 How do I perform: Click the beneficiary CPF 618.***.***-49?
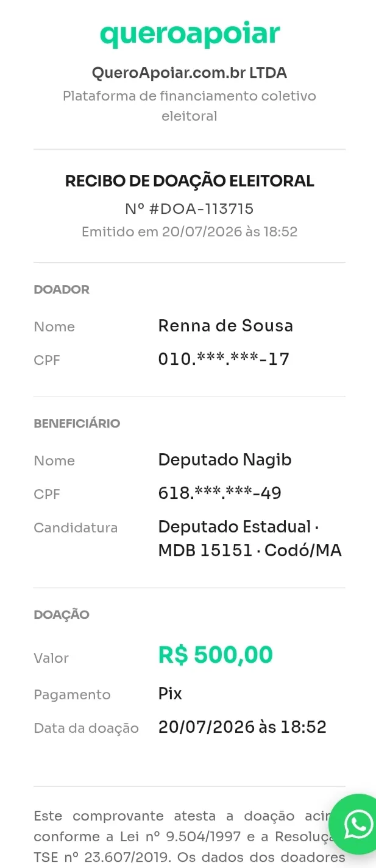pyautogui.click(x=220, y=493)
